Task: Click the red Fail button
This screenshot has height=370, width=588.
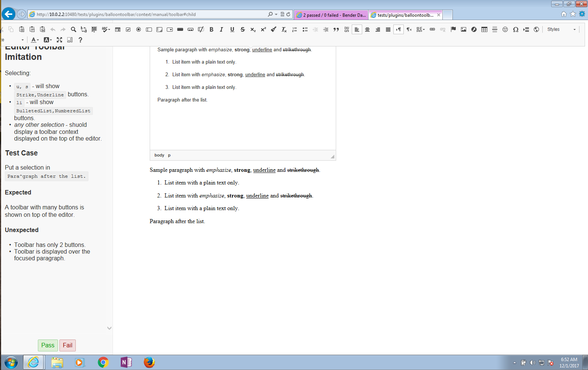Action: [x=68, y=345]
